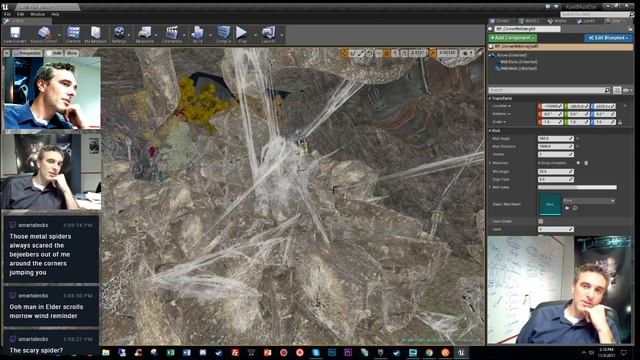This screenshot has height=360, width=640.
Task: Open the Static Web Mesh asset dropdown
Action: coord(589,201)
